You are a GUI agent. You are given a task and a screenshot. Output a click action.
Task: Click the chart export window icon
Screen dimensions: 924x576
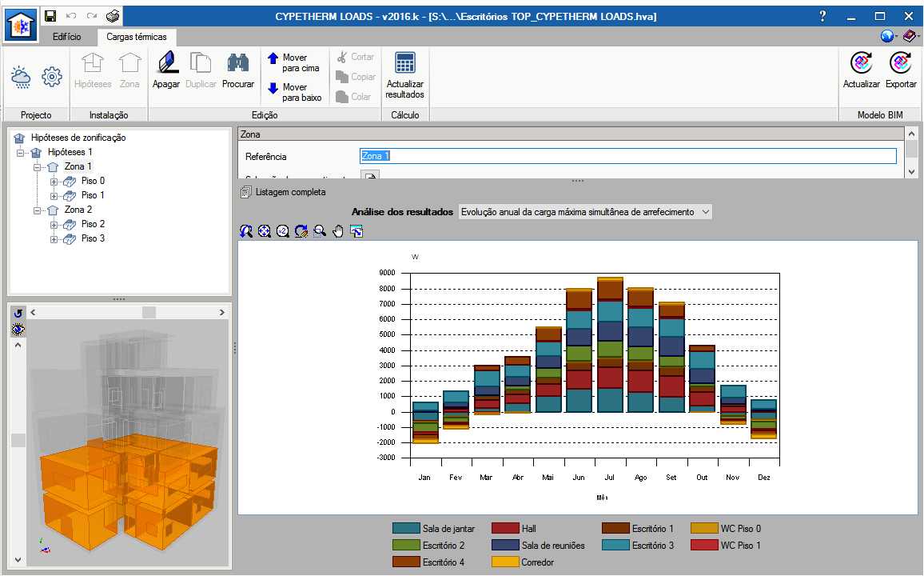[x=356, y=232]
